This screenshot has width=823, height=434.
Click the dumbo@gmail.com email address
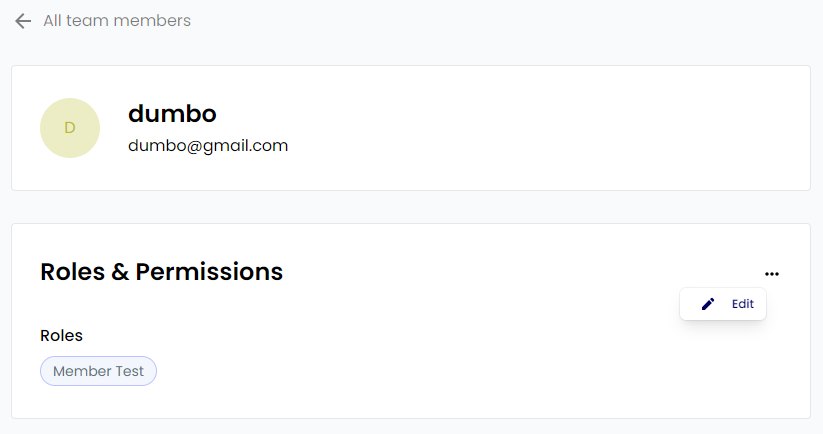click(208, 146)
